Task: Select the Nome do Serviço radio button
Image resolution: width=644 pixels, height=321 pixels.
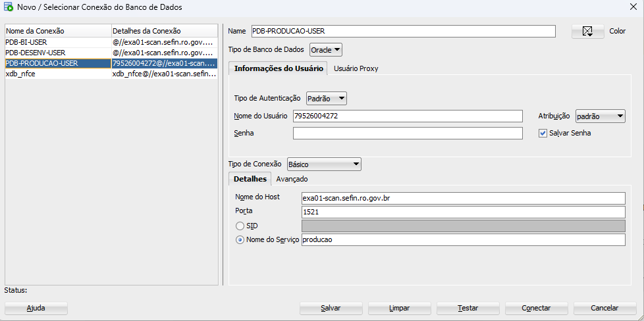Action: tap(240, 240)
